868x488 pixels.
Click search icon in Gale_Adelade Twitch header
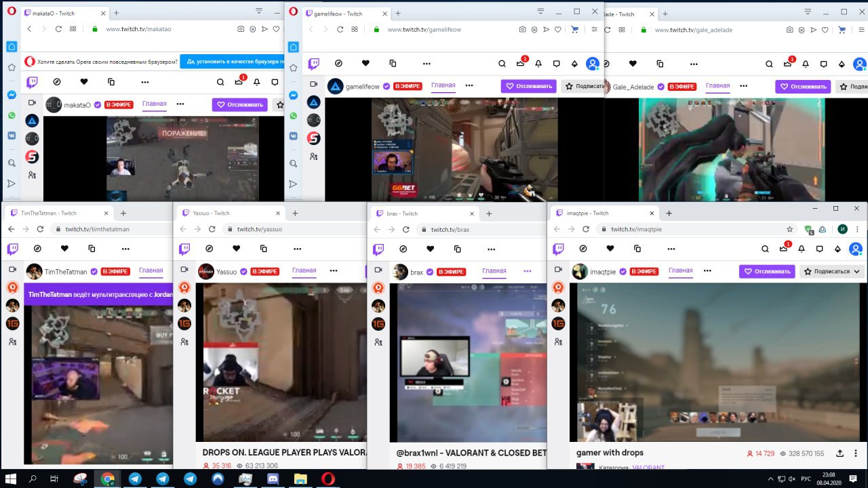pyautogui.click(x=769, y=64)
